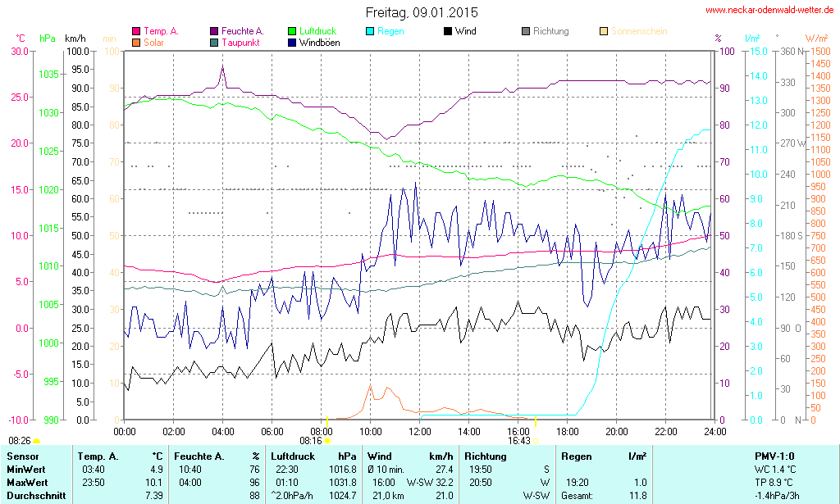Open the www.neckar-odenwald-wetter.de link
Image resolution: width=840 pixels, height=504 pixels.
pos(769,11)
